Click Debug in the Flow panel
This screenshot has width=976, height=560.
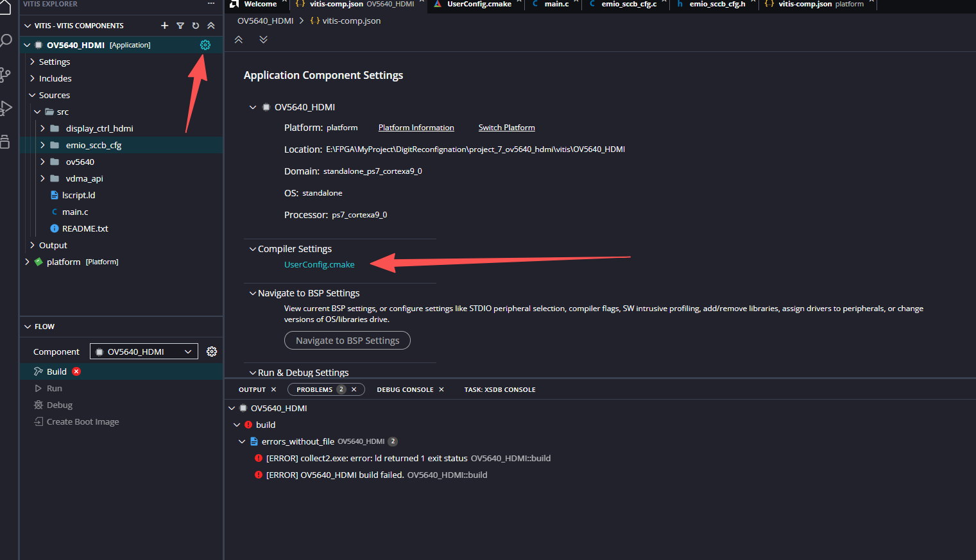point(59,405)
